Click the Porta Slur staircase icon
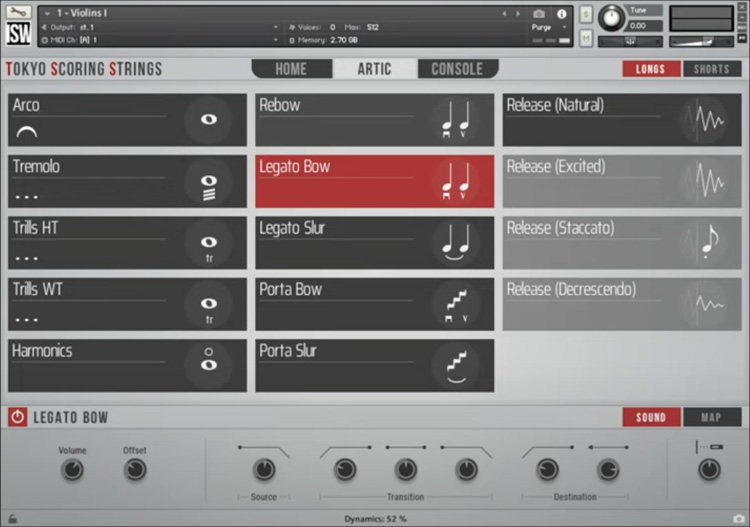This screenshot has width=750, height=527. (x=455, y=366)
